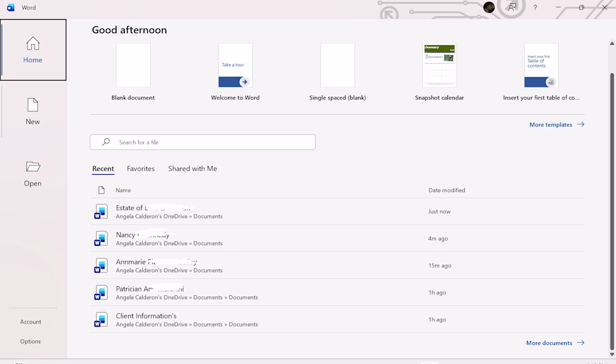Open the Annmarie document name
616x364 pixels.
coord(156,262)
